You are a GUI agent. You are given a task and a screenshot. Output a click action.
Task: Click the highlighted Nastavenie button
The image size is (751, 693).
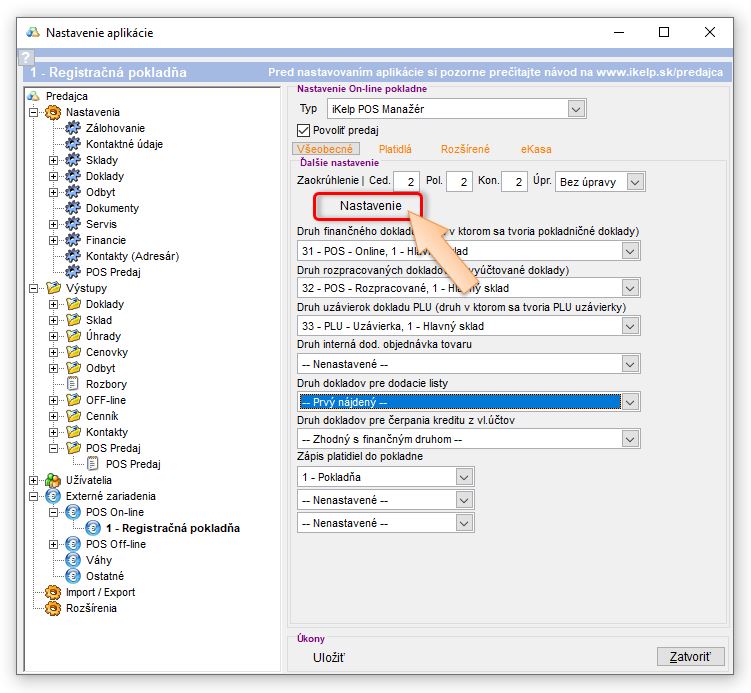pos(370,206)
